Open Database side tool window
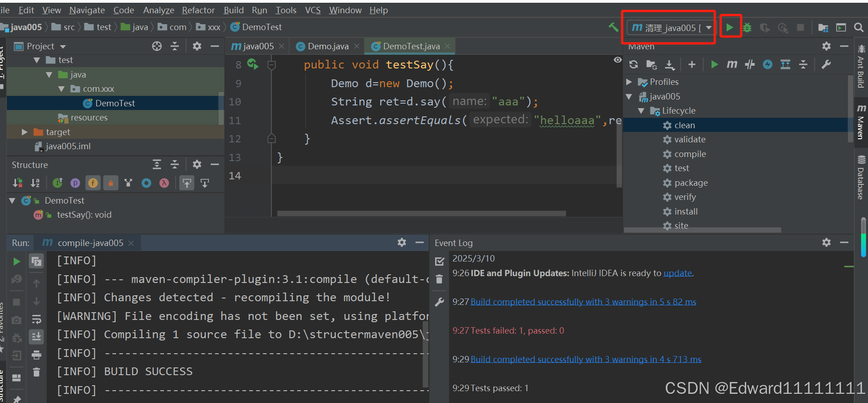Image resolution: width=868 pixels, height=403 pixels. coord(861,178)
